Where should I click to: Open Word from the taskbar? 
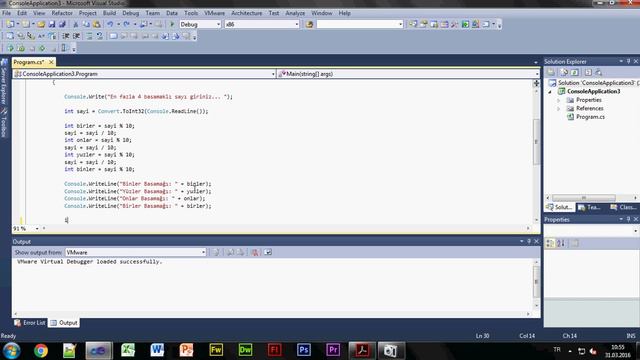point(157,351)
